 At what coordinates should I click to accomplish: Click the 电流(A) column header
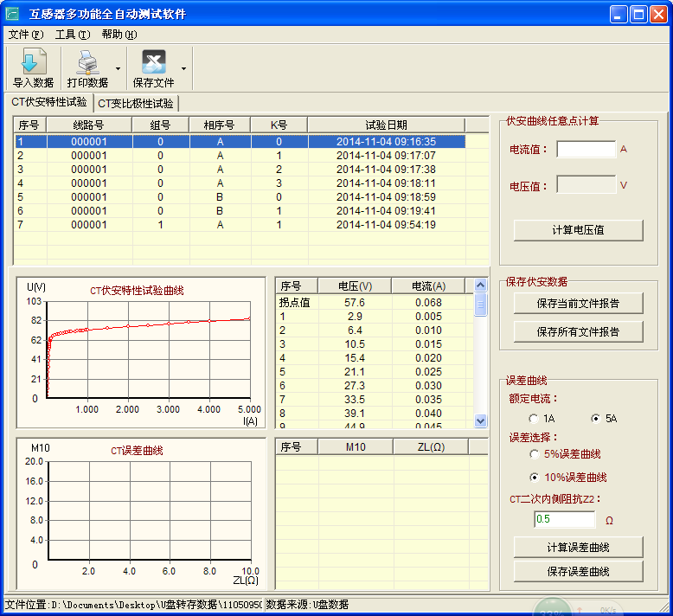428,286
